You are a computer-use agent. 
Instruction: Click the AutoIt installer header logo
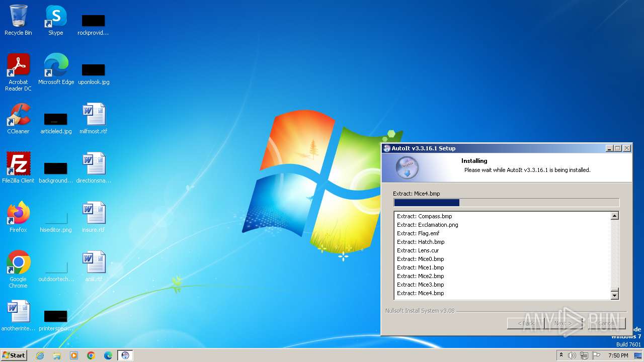coord(407,168)
